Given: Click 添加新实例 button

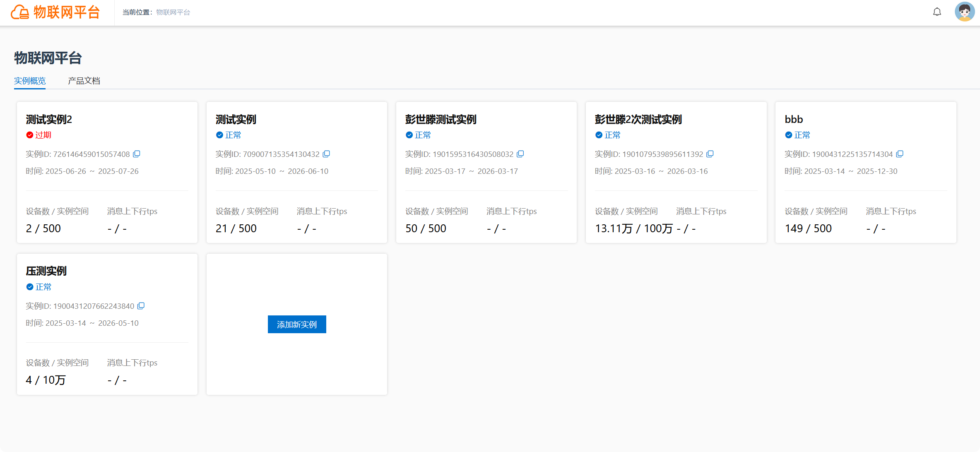Looking at the screenshot, I should point(297,325).
